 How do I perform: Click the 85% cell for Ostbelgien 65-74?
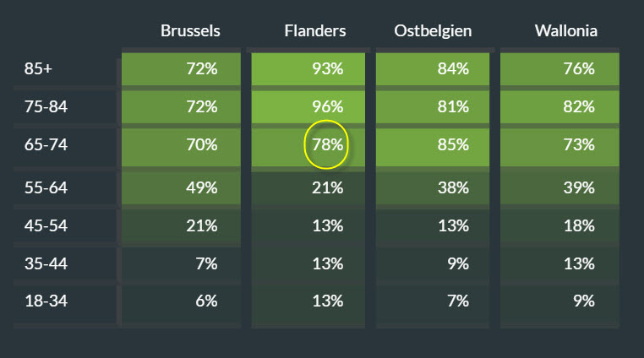point(453,145)
